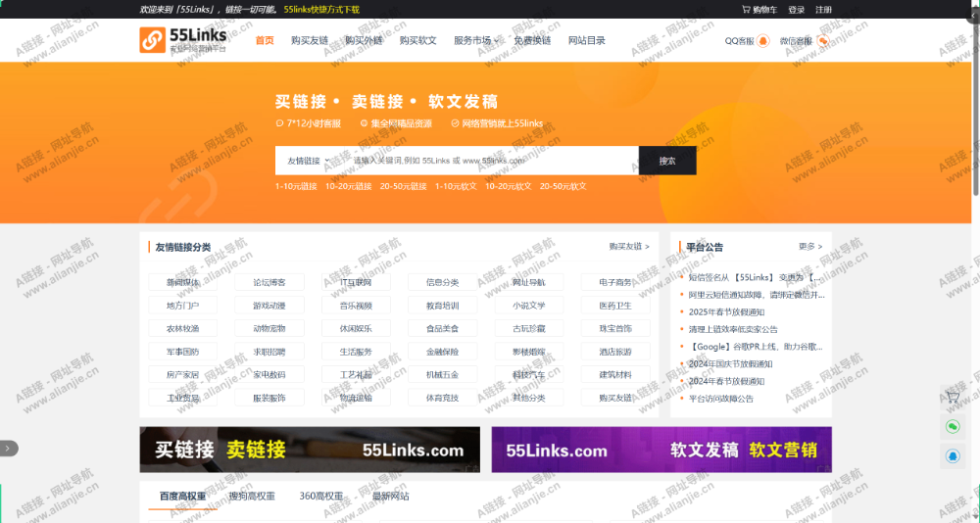The height and width of the screenshot is (523, 980).
Task: Click floating WeChat icon on right side
Action: (953, 426)
